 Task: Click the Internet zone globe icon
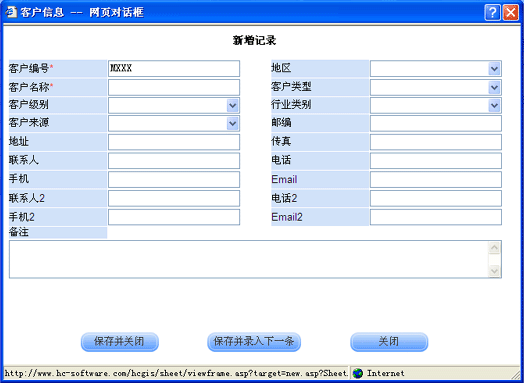click(x=358, y=373)
